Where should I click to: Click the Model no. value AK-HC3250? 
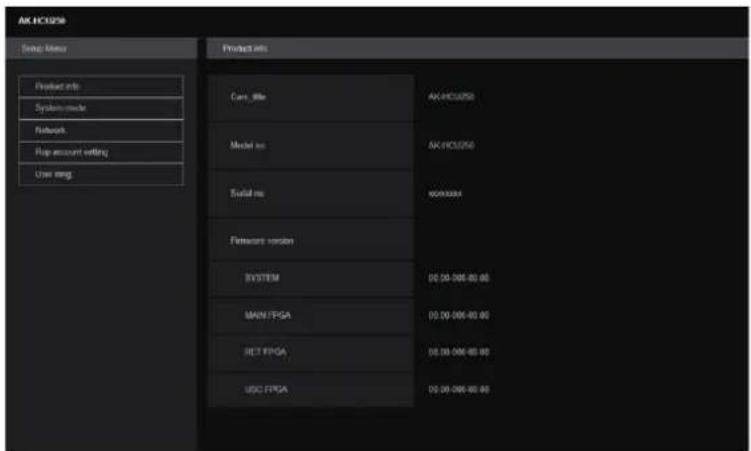(451, 145)
